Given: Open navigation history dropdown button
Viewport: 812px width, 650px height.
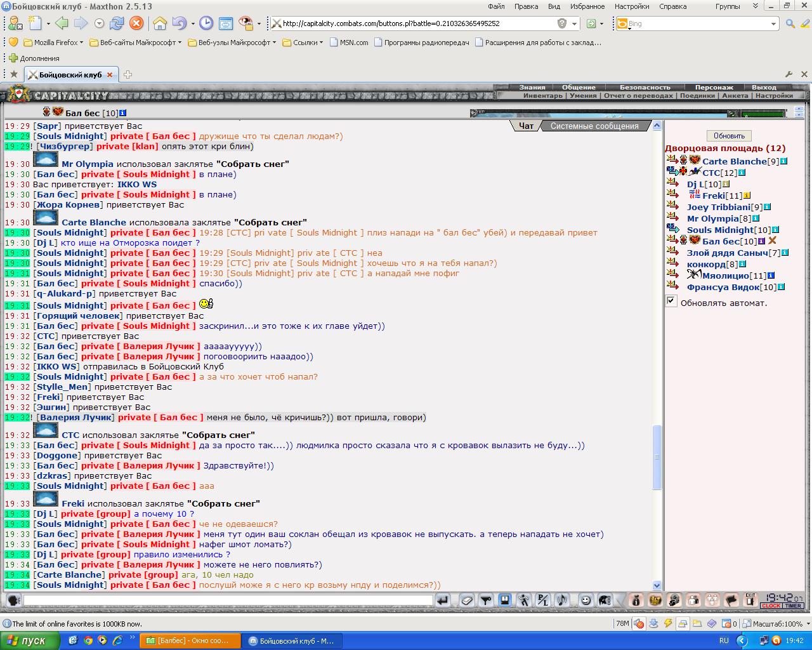Looking at the screenshot, I should coord(99,23).
